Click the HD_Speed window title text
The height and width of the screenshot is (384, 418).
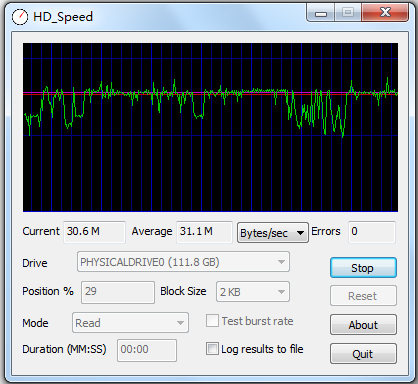pyautogui.click(x=63, y=17)
